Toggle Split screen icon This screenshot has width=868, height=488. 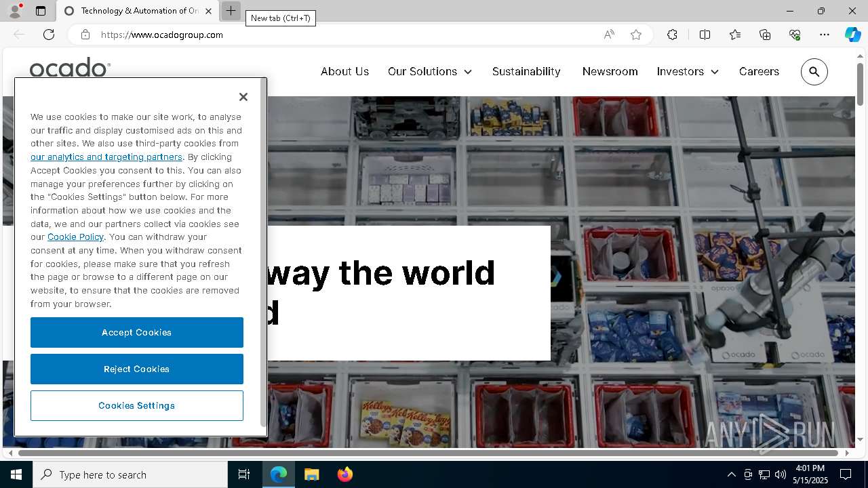705,35
